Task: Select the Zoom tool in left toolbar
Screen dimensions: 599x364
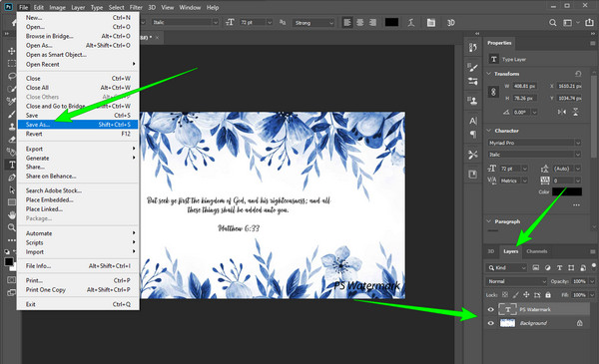Action: coord(11,227)
